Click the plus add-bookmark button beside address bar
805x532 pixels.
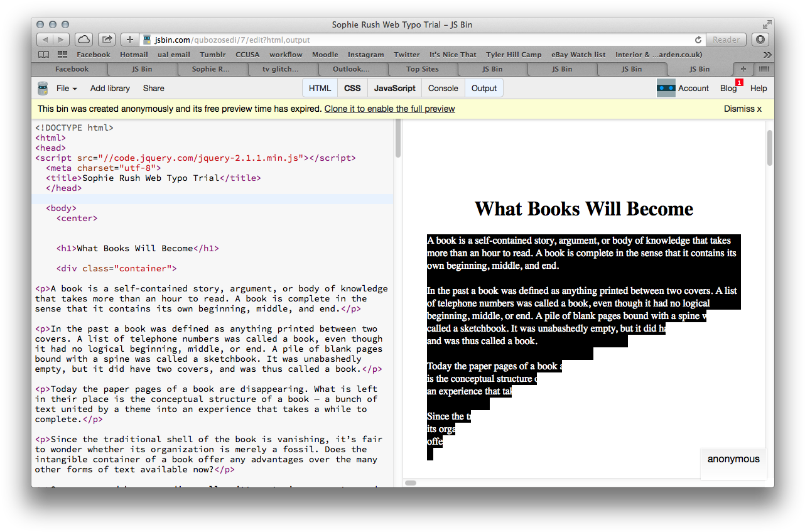click(x=129, y=40)
